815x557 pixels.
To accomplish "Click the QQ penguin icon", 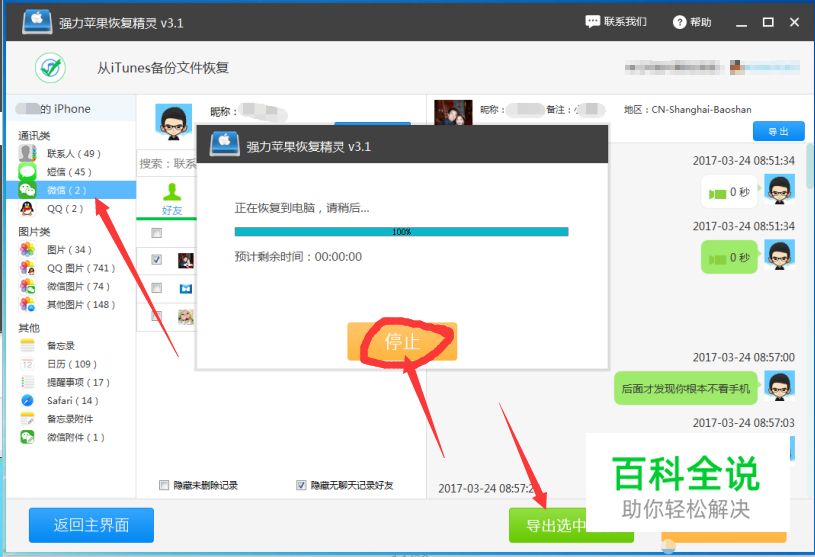I will [x=27, y=208].
